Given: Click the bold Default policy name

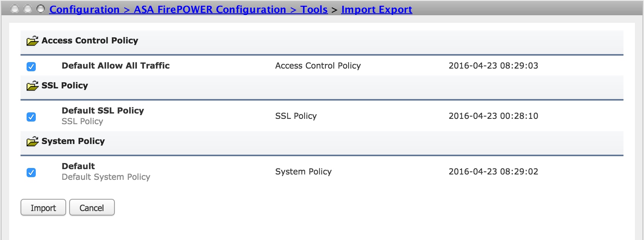Looking at the screenshot, I should 78,166.
